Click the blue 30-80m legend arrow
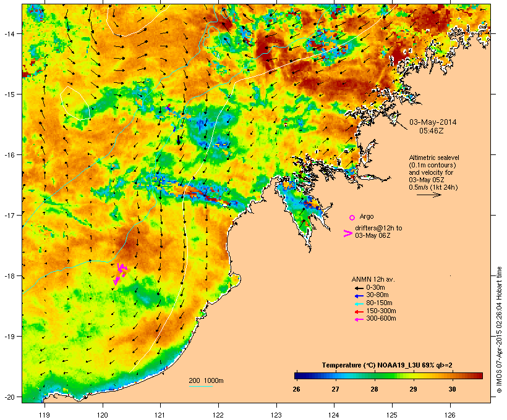 click(359, 296)
